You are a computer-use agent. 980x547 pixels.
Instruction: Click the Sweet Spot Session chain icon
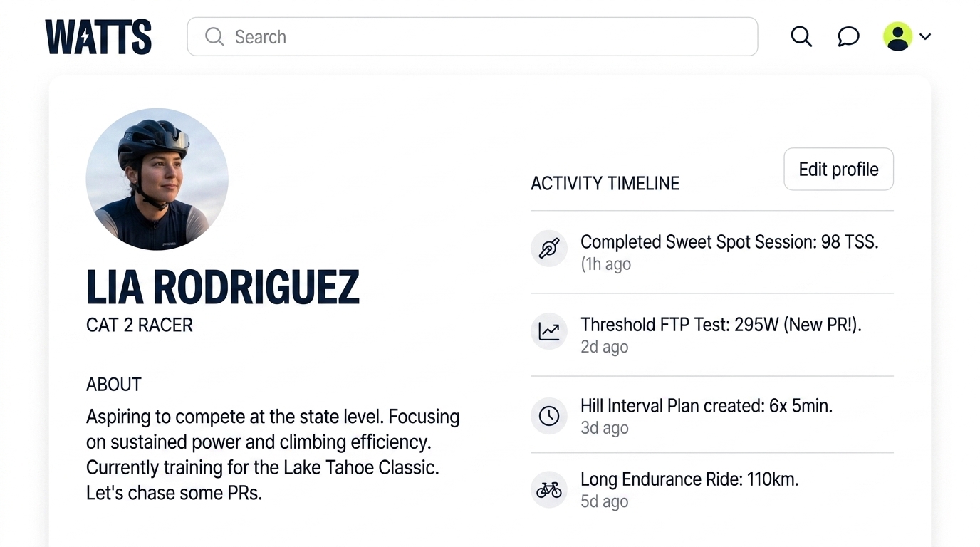(x=549, y=249)
